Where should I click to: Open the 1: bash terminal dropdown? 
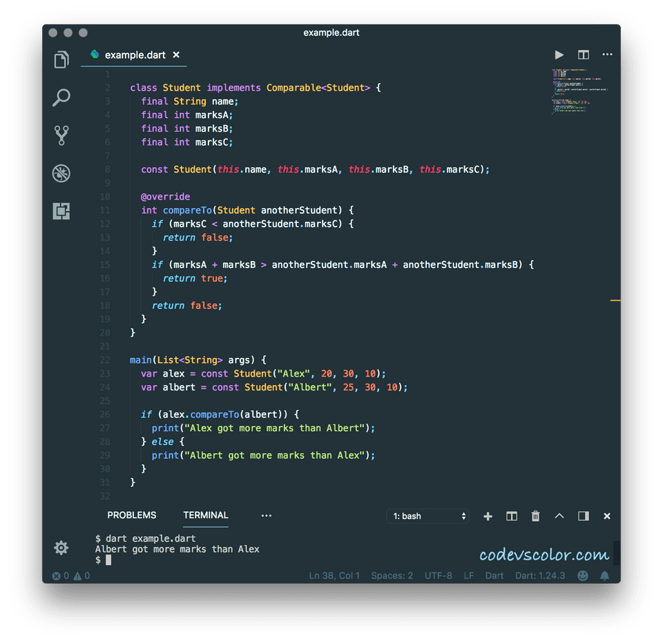[427, 515]
